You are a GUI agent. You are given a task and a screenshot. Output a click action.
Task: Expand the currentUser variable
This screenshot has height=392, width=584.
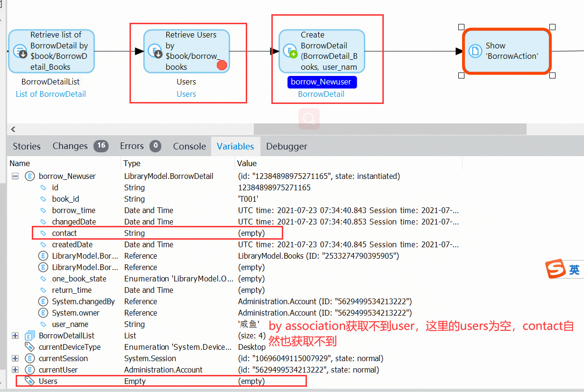click(15, 370)
